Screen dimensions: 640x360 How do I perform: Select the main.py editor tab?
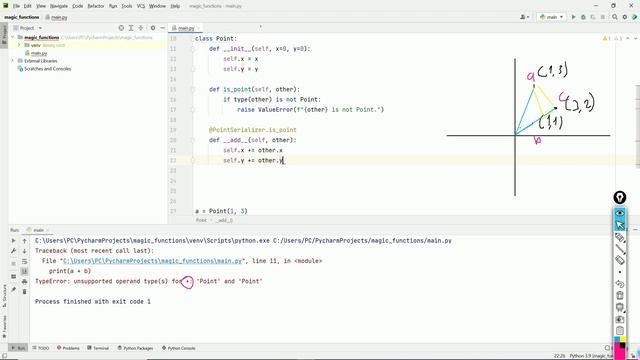pos(186,28)
